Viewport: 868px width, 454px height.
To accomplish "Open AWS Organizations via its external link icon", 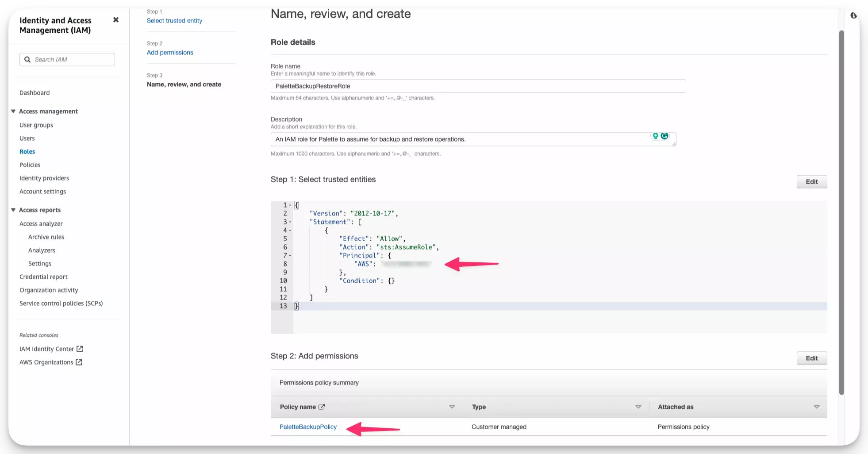I will (x=78, y=362).
